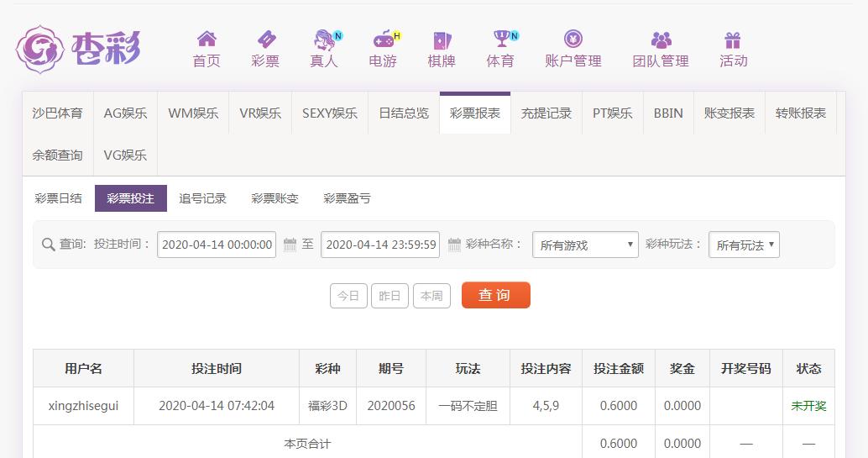Switch to the 追号记录 sub-tab
This screenshot has width=868, height=458.
point(202,198)
